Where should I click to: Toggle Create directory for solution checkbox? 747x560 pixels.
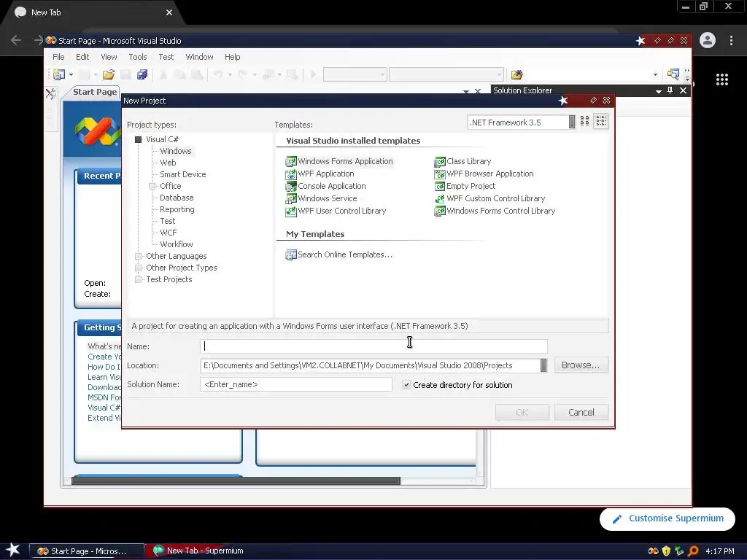coord(406,384)
